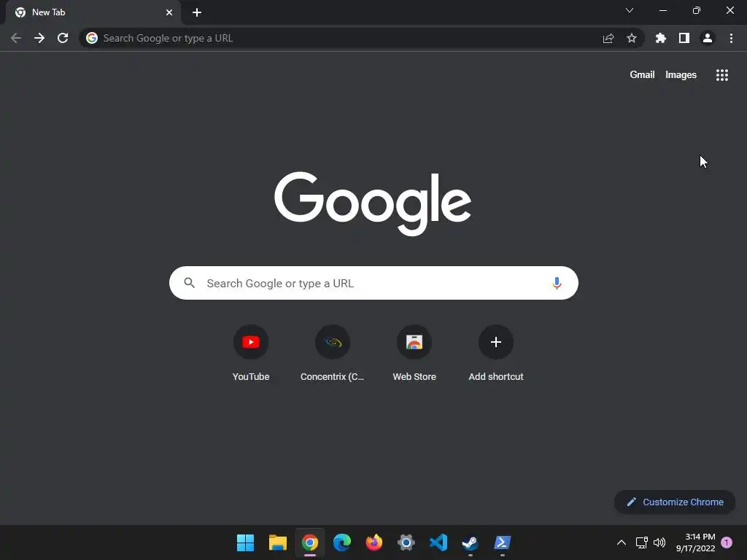Open a new tab with plus button
This screenshot has height=560, width=747.
[197, 12]
